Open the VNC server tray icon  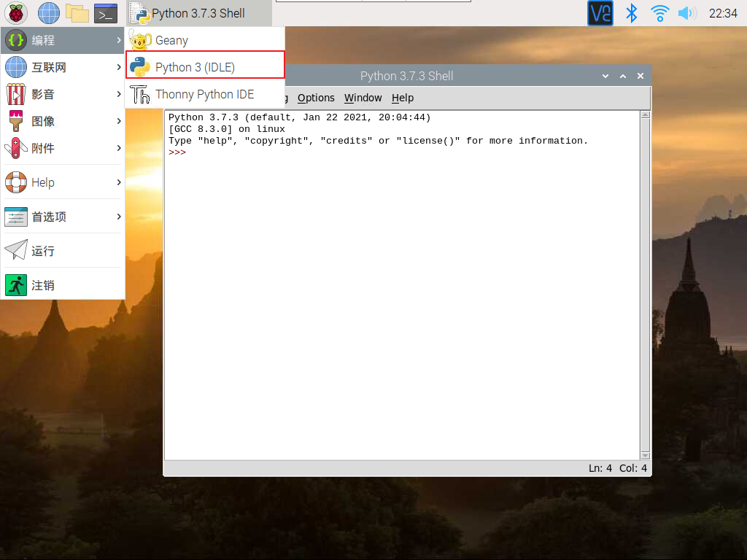tap(600, 13)
